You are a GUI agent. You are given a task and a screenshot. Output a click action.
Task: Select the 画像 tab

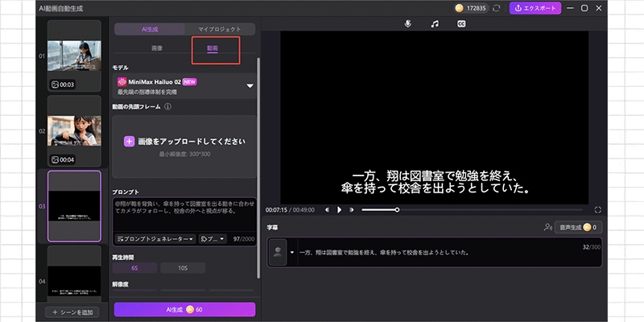point(157,48)
